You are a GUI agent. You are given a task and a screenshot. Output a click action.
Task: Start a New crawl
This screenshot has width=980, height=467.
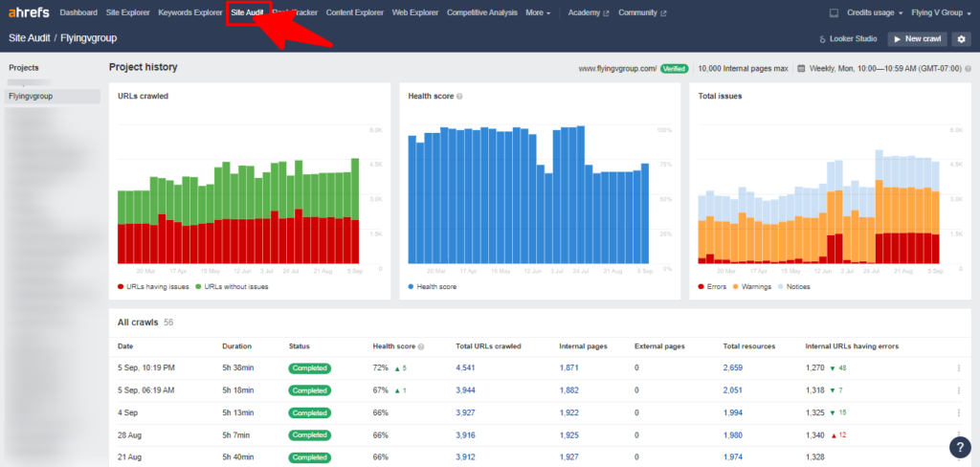[917, 39]
